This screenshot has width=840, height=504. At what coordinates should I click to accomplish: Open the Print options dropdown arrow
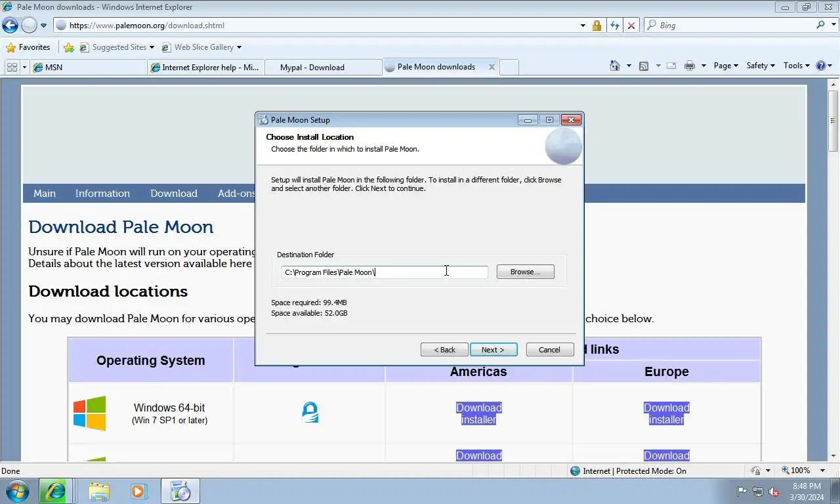click(x=703, y=66)
